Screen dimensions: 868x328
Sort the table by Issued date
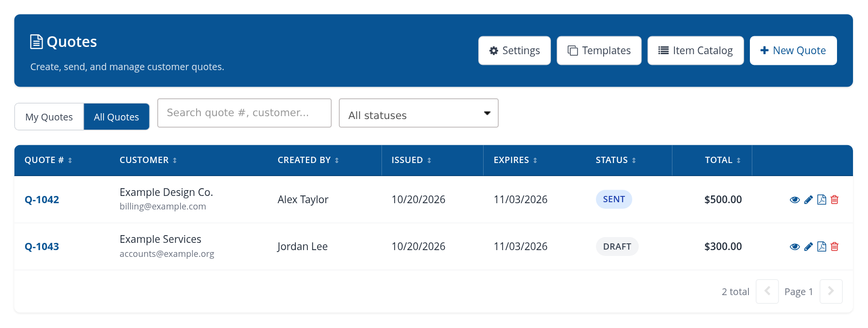tap(411, 160)
